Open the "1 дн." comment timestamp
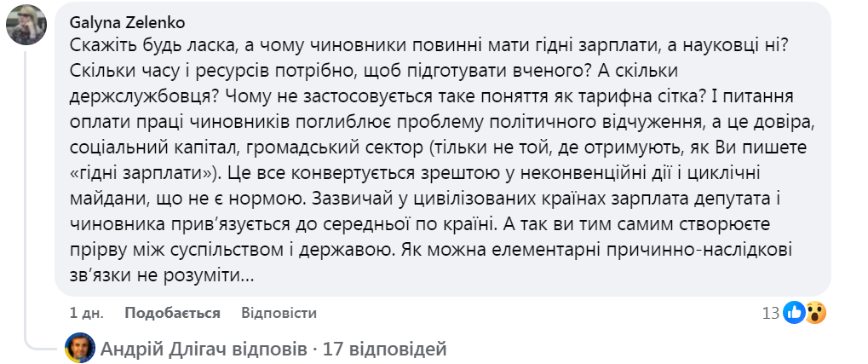This screenshot has width=868, height=364. 86,313
